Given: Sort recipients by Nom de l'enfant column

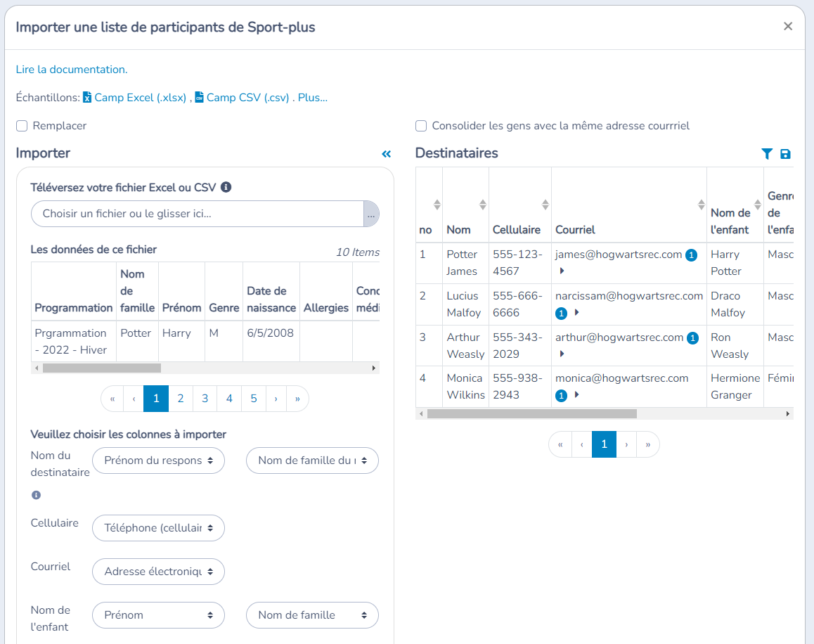Looking at the screenshot, I should tap(758, 205).
